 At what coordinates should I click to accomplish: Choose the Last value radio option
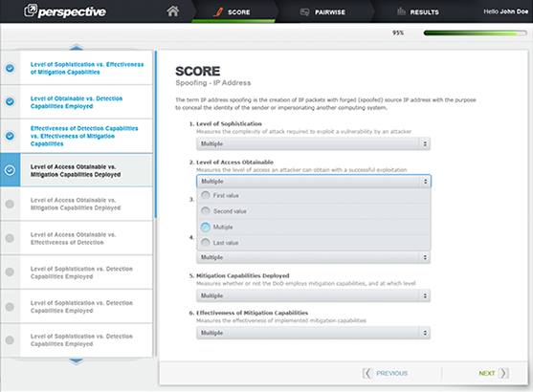click(x=206, y=243)
